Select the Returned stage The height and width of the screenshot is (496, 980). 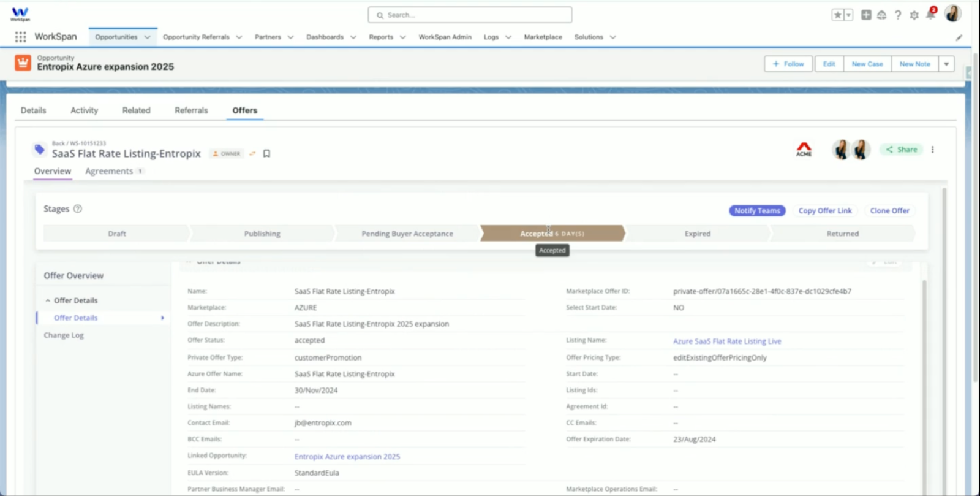(843, 234)
